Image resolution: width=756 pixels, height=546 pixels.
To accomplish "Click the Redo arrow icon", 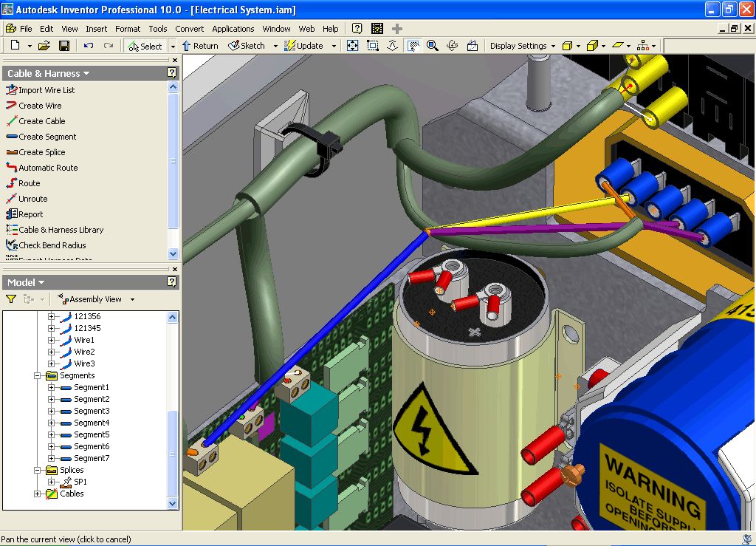I will (109, 45).
